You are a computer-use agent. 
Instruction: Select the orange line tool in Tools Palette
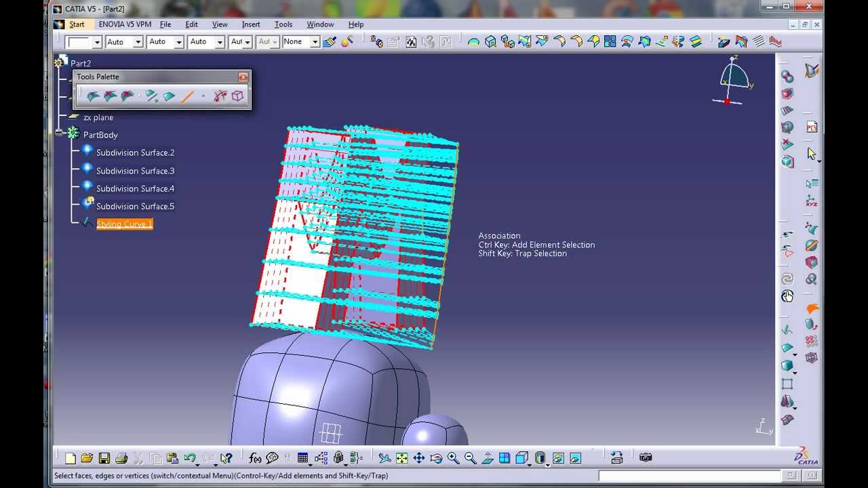tap(187, 96)
